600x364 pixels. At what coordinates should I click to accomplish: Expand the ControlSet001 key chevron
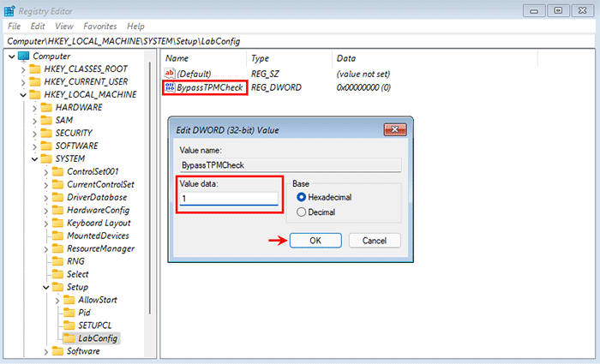(x=46, y=172)
